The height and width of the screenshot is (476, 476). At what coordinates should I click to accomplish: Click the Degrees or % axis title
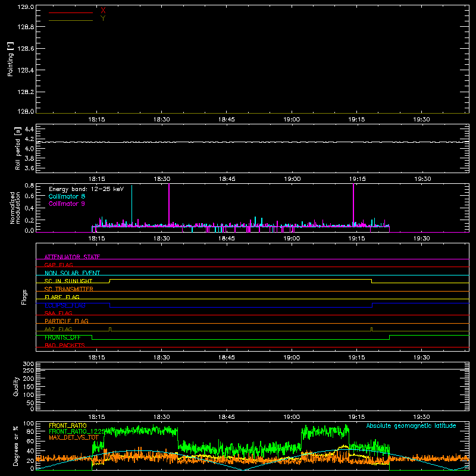pyautogui.click(x=15, y=446)
